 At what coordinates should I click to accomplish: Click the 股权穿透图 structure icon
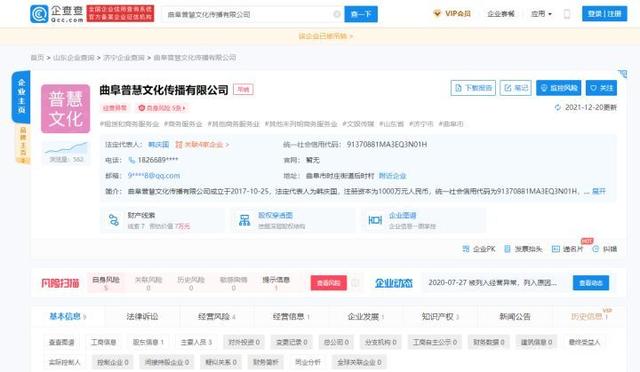point(244,221)
